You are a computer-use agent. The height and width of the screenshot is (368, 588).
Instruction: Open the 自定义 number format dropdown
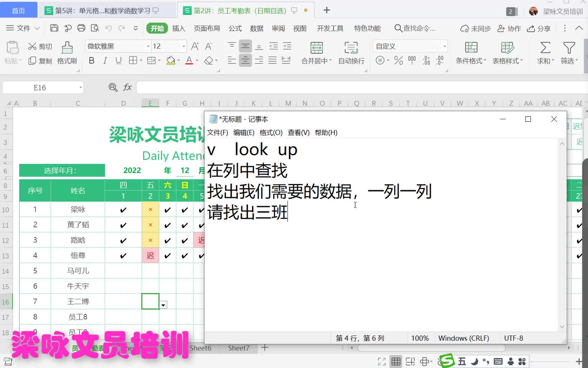(445, 46)
